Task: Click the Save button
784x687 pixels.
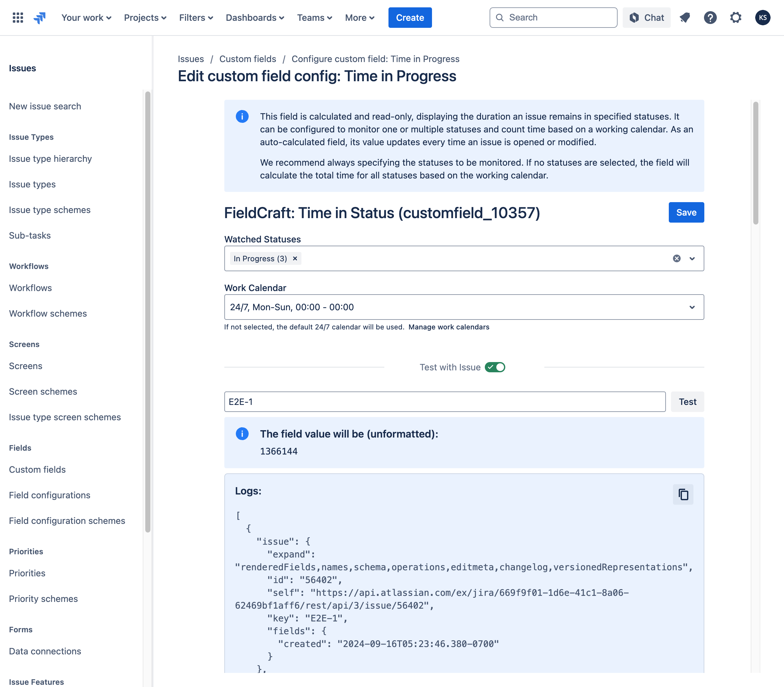Action: [686, 212]
